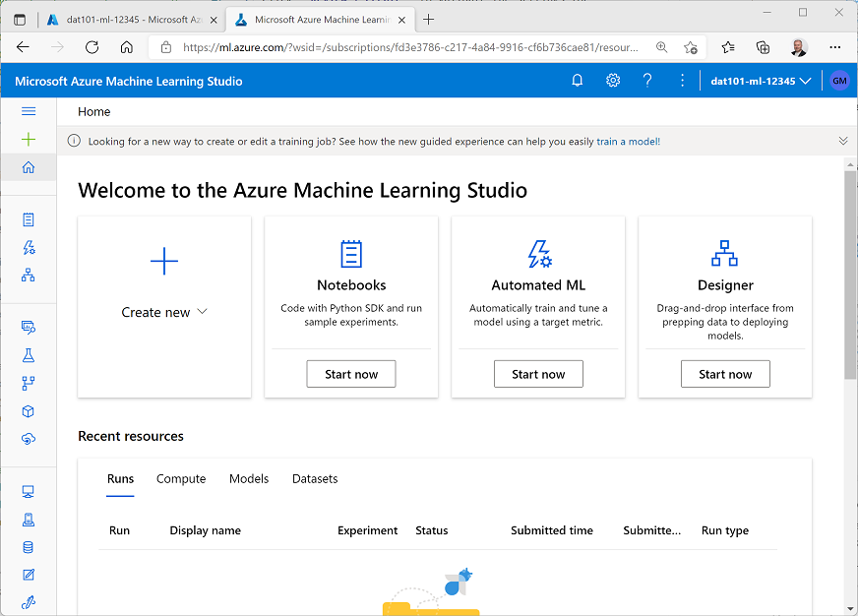Viewport: 858px width, 616px height.
Task: Select the Pipelines icon in the sidebar
Action: 29,383
